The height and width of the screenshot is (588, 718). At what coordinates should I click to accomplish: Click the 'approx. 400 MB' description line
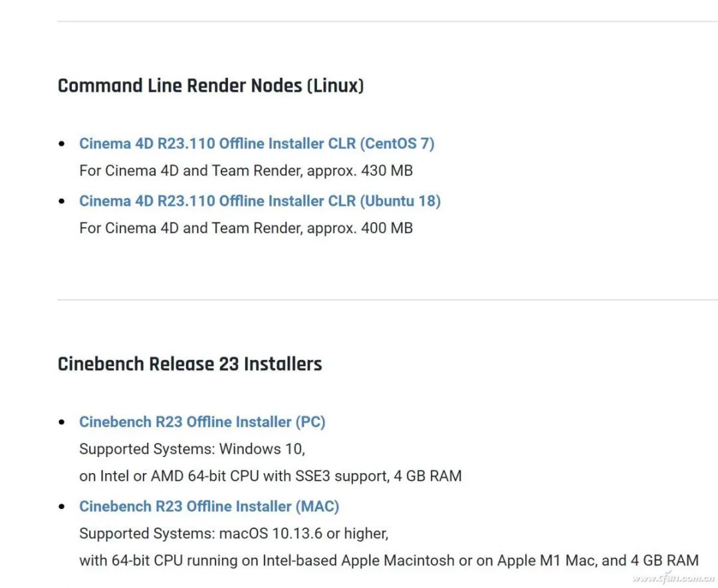tap(245, 228)
